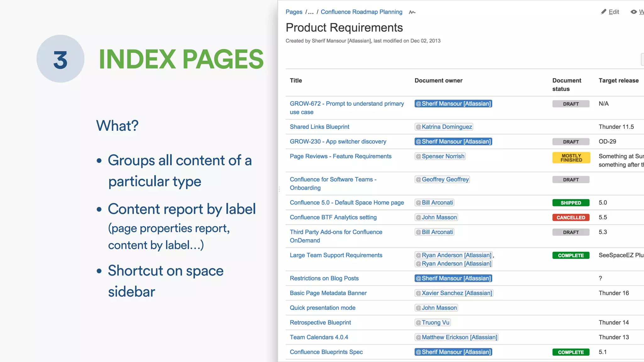
Task: Click the Xavier Sanchez user mention
Action: [x=454, y=293]
